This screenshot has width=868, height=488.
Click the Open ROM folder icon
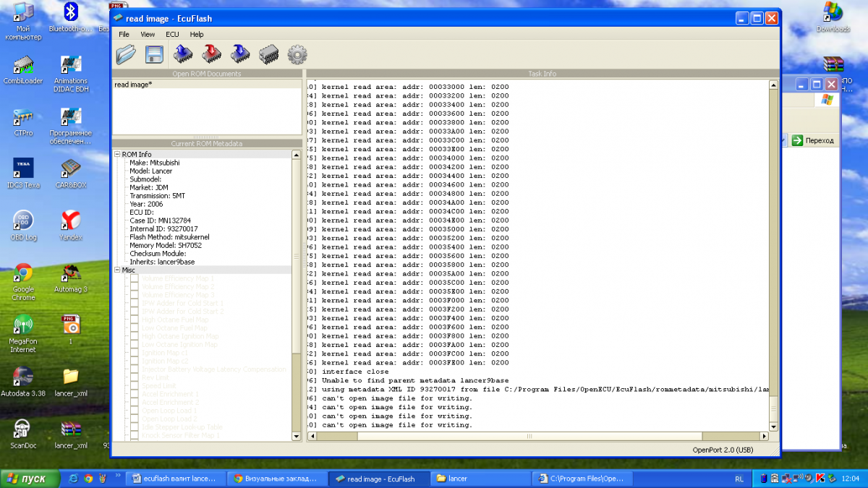(126, 54)
